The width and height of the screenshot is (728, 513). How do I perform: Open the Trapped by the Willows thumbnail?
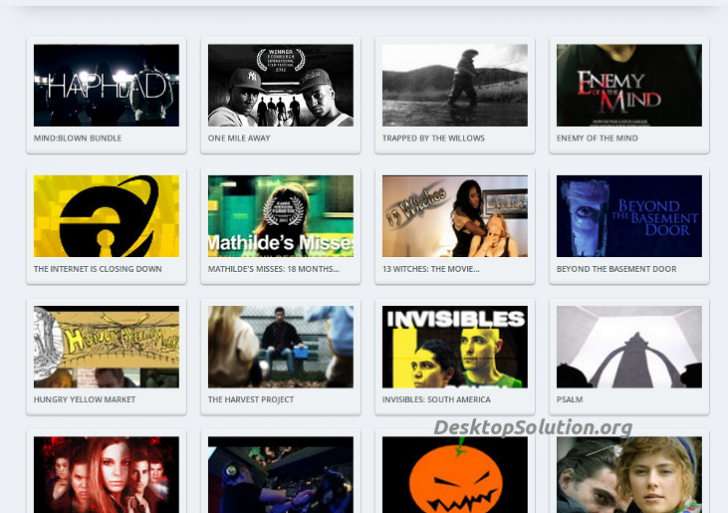(455, 85)
